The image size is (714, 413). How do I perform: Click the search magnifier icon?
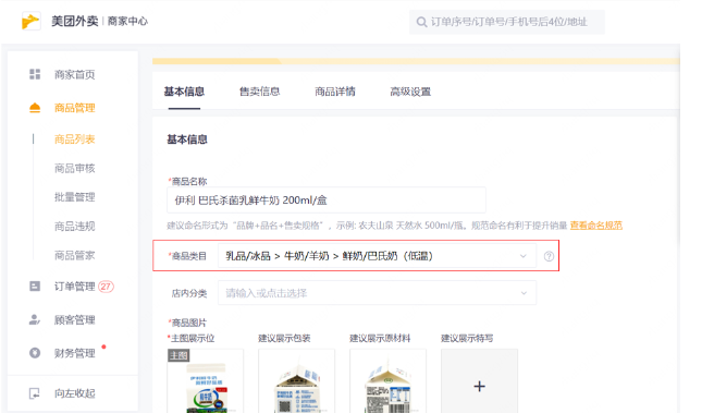coord(422,22)
